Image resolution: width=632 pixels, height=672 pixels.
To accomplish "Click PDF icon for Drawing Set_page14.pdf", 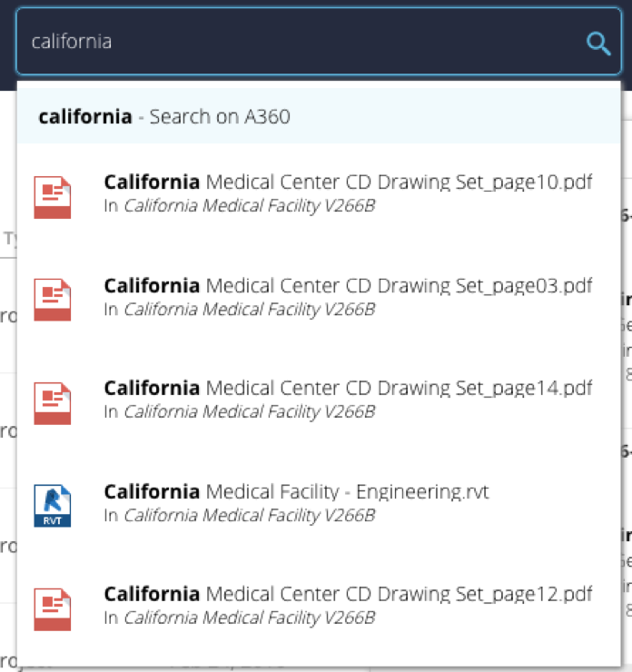I will [x=52, y=403].
